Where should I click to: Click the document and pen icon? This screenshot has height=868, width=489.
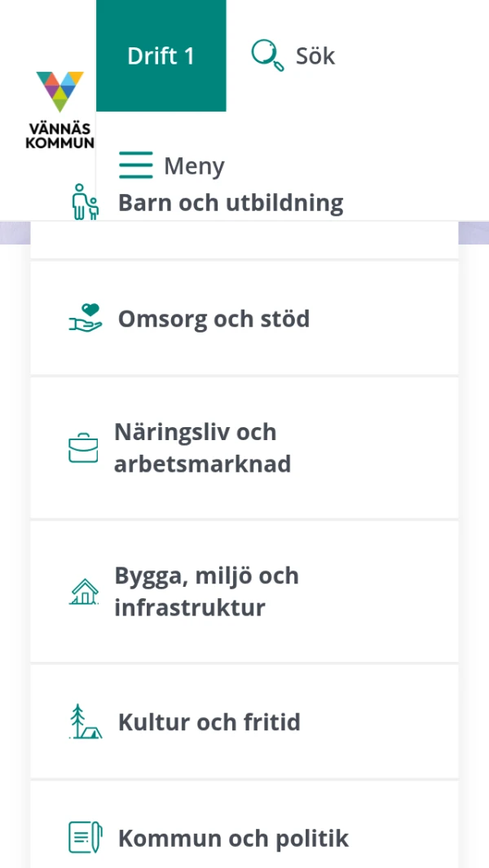[85, 838]
